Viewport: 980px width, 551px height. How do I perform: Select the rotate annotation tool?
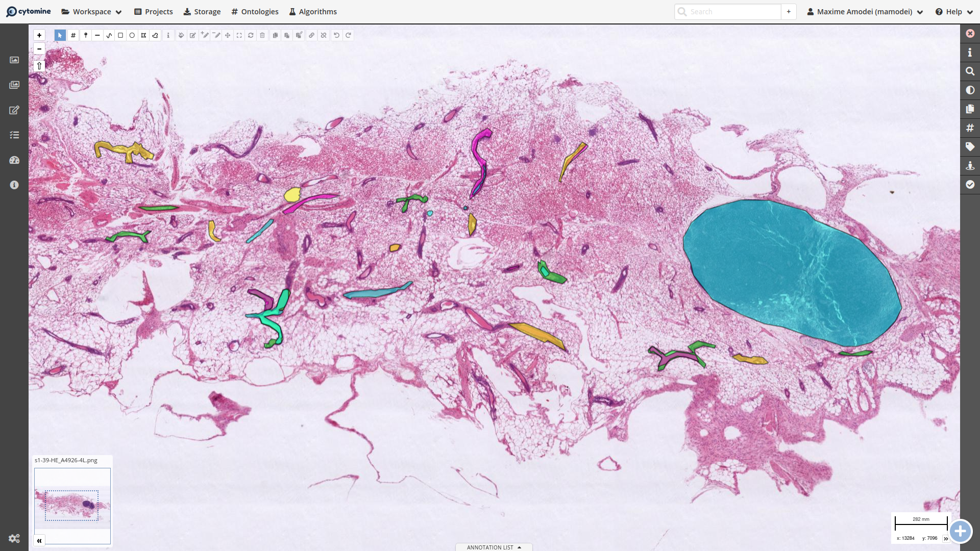point(251,35)
